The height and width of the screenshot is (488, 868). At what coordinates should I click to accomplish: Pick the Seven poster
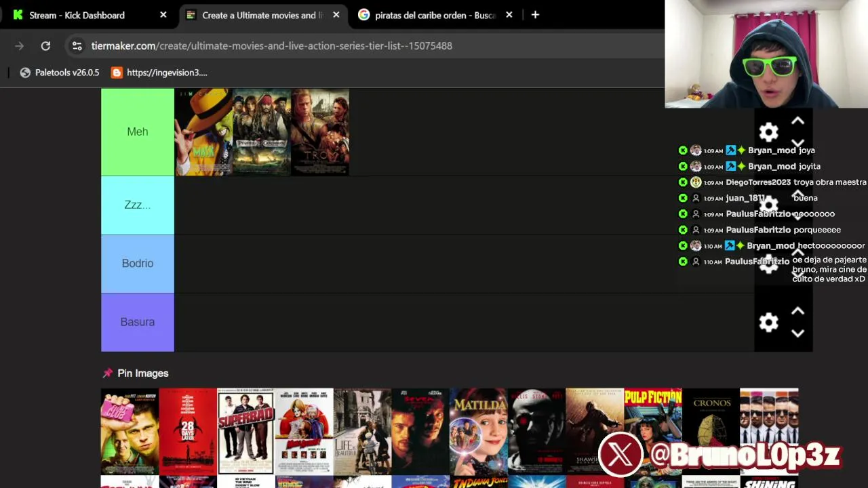pyautogui.click(x=420, y=431)
